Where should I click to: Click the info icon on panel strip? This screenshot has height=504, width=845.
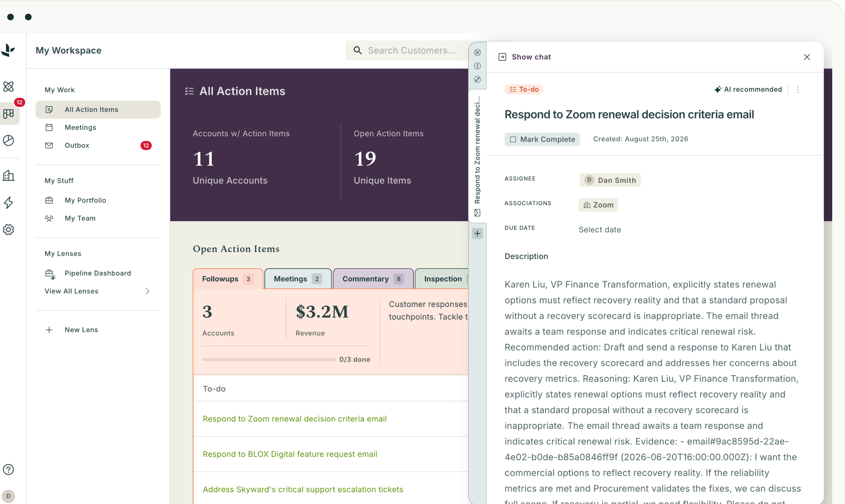(x=477, y=66)
